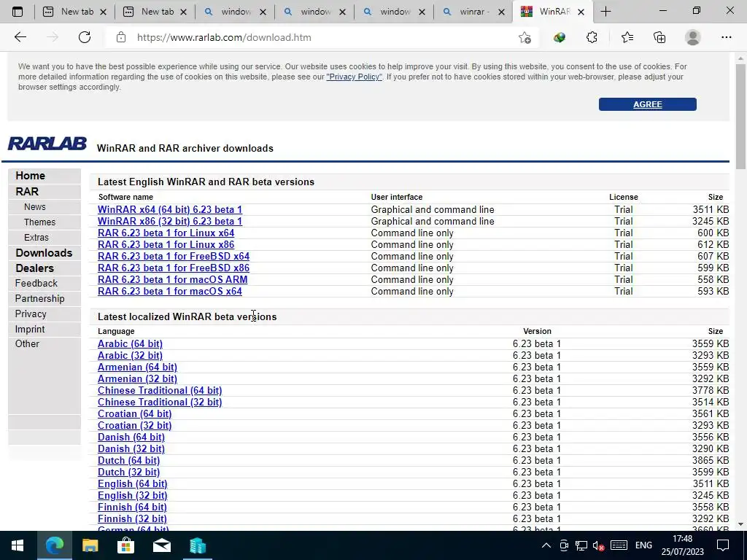The height and width of the screenshot is (560, 747).
Task: Download WinRAR x86 (32 bit) 6.23 beta 1
Action: (x=169, y=222)
